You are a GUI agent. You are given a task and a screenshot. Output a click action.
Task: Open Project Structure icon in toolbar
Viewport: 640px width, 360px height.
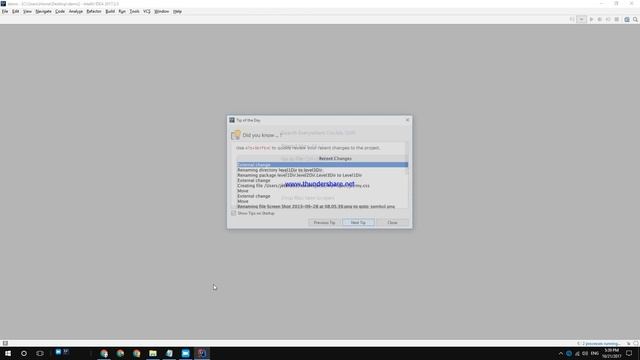(627, 19)
